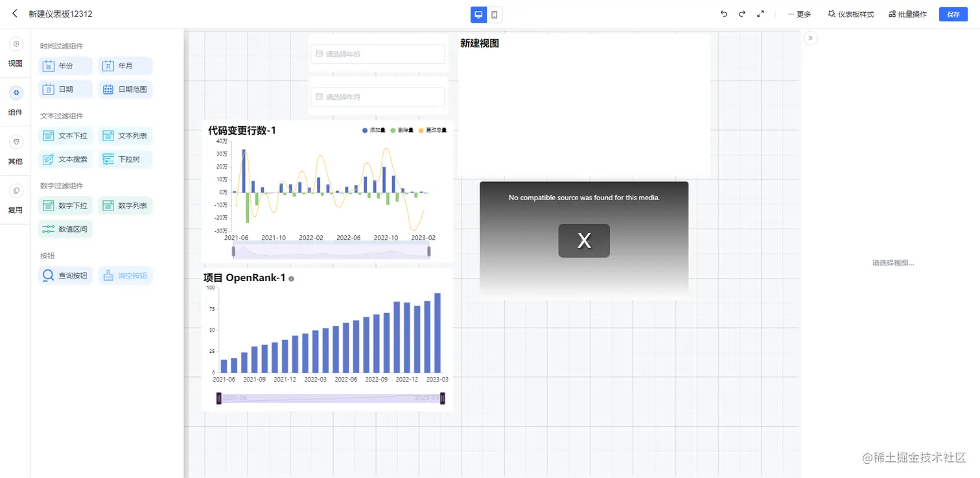Add the 清空按钮 clear button component
The image size is (980, 478).
(125, 276)
